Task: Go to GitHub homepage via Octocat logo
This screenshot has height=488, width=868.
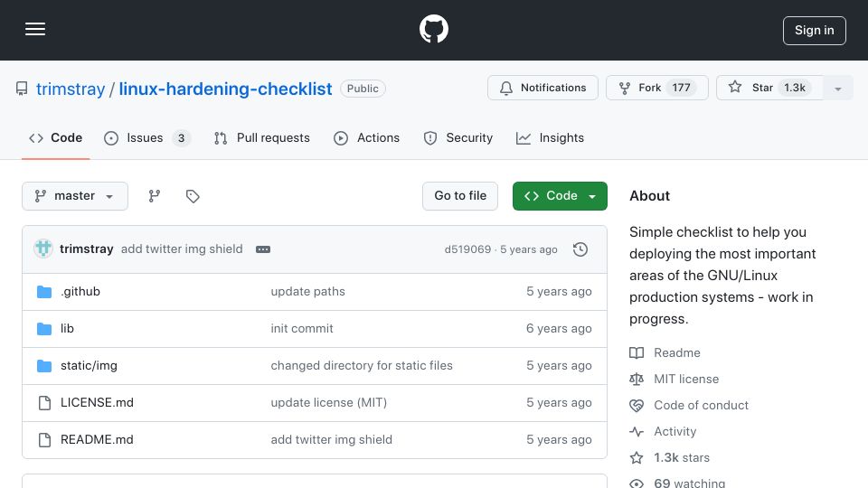Action: coord(433,29)
